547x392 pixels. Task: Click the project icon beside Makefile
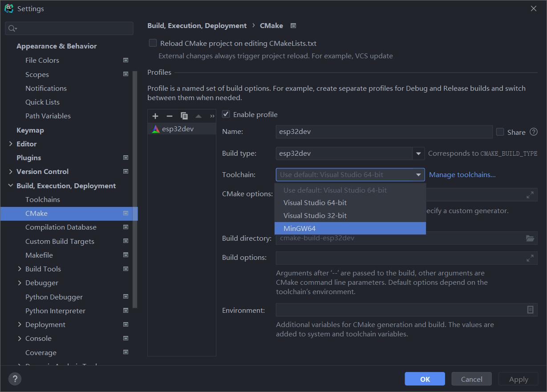click(126, 255)
